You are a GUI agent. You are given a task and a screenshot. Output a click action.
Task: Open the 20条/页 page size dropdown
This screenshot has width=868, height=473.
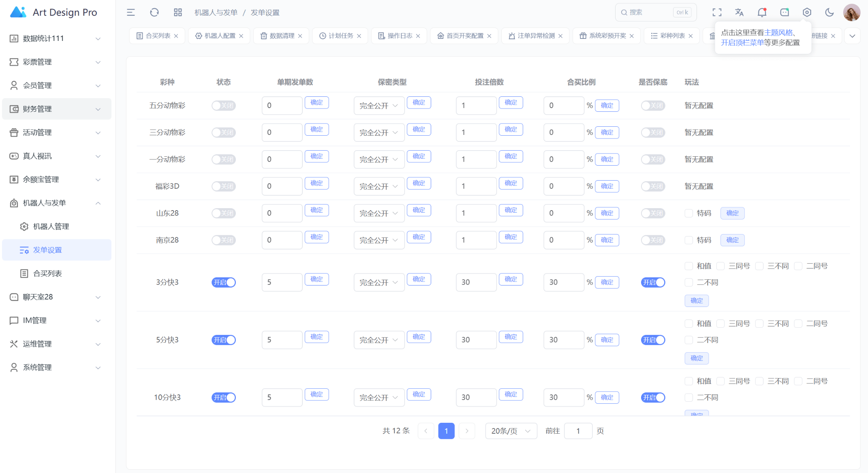tap(511, 431)
